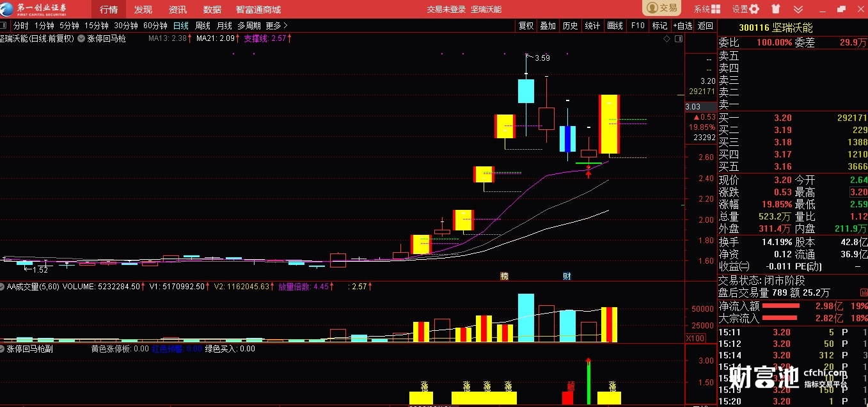868x407 pixels.
Task: Select the 日线 period
Action: [181, 26]
